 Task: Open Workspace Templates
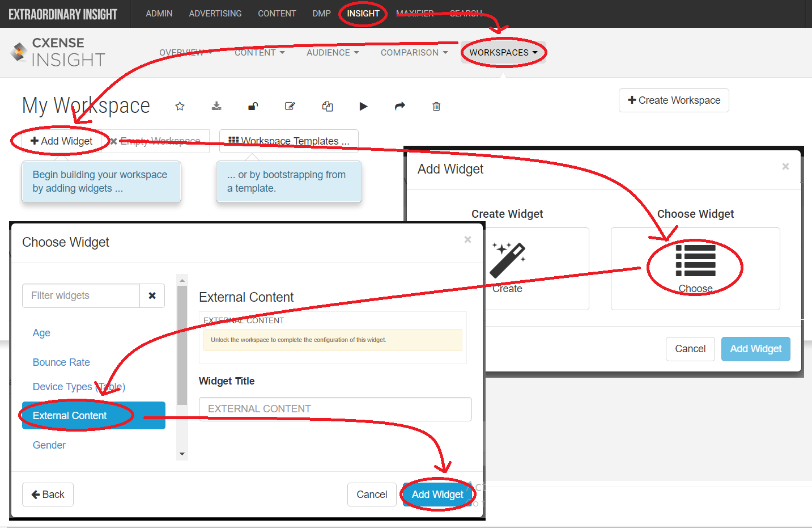[289, 141]
